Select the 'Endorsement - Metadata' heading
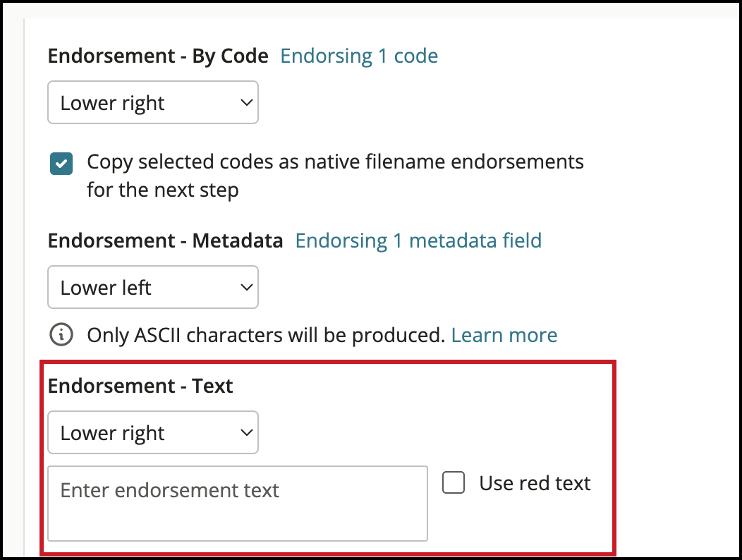 (x=165, y=241)
